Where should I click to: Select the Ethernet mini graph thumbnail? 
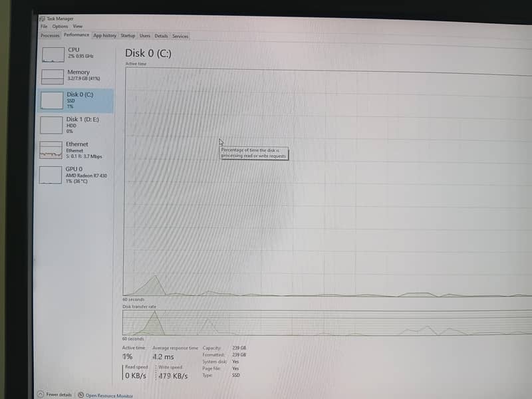click(x=51, y=150)
